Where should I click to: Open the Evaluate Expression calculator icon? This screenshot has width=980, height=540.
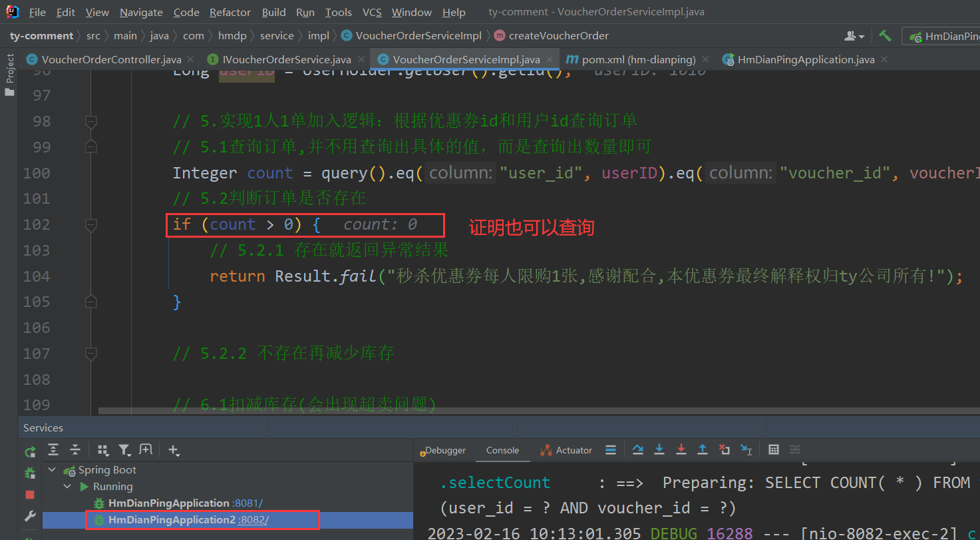click(x=773, y=450)
